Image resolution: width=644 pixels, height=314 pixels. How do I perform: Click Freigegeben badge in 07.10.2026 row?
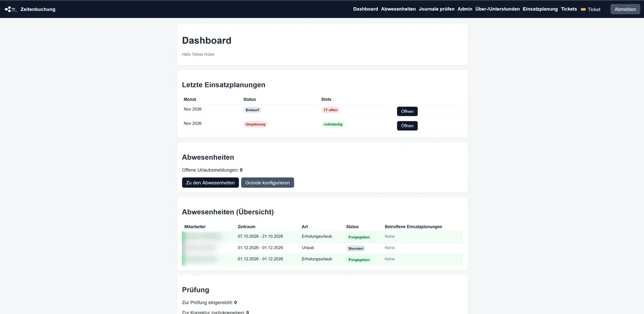pyautogui.click(x=359, y=237)
